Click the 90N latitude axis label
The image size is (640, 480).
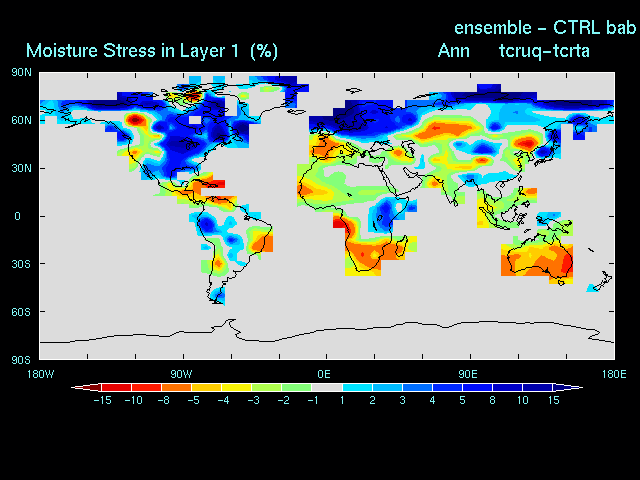pos(21,72)
